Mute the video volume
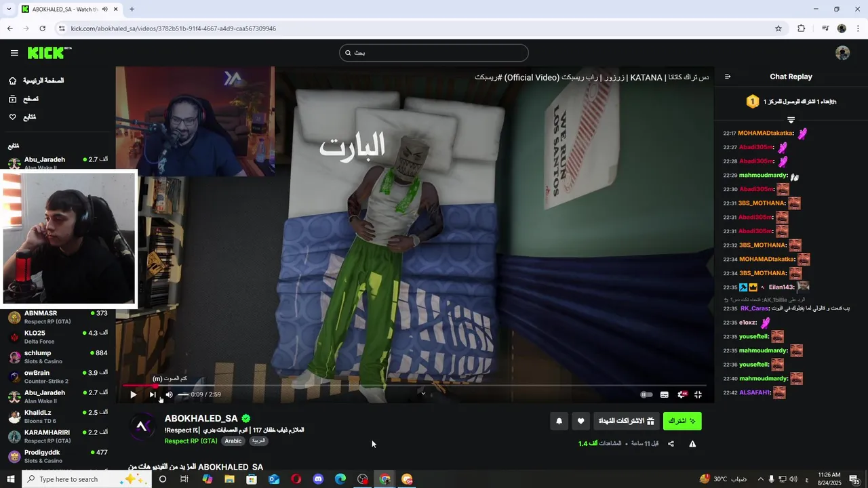Image resolution: width=868 pixels, height=488 pixels. pos(169,394)
